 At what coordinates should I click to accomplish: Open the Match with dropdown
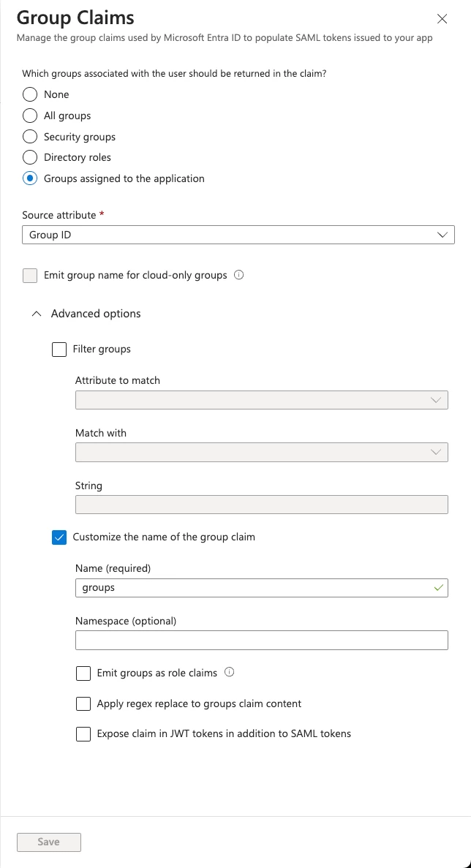click(x=261, y=453)
